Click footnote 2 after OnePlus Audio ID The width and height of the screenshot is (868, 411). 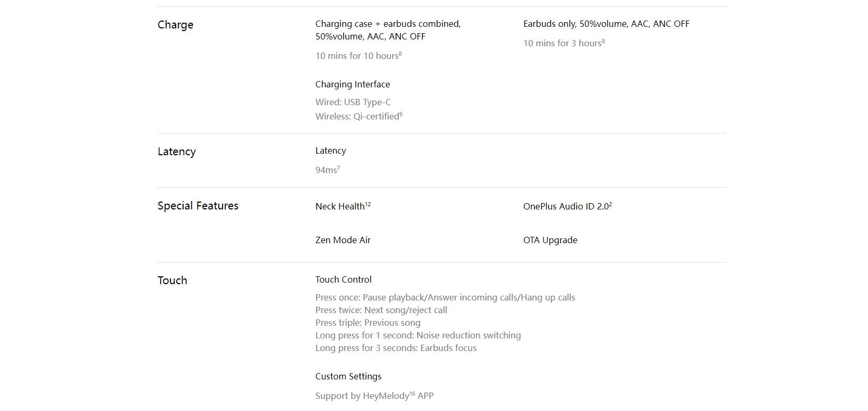(x=610, y=204)
